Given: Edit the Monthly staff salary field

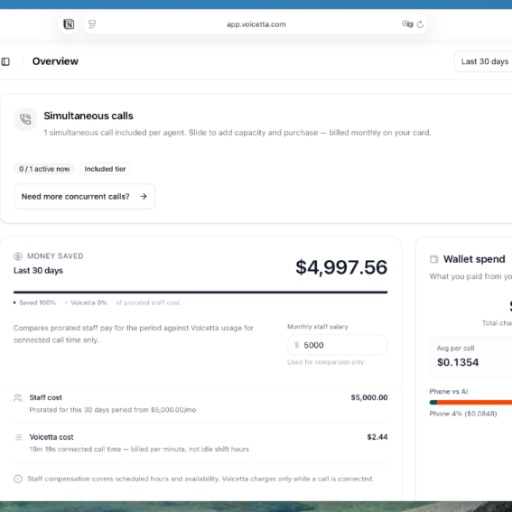Looking at the screenshot, I should [x=337, y=345].
